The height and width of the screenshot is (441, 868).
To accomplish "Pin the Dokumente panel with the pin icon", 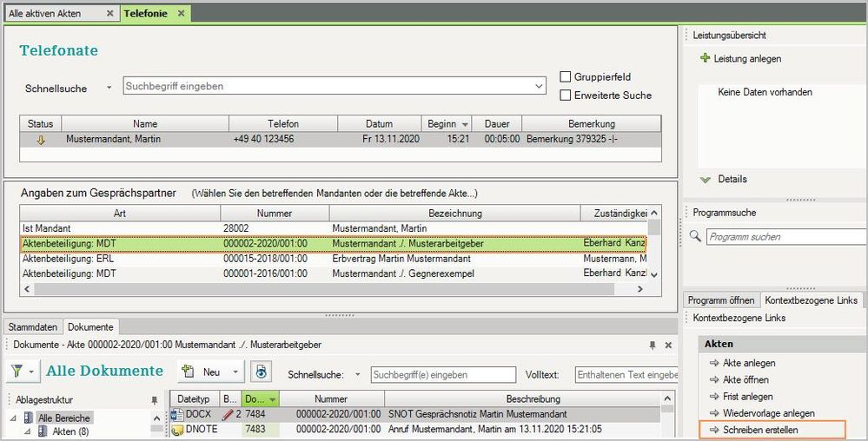I will point(652,345).
